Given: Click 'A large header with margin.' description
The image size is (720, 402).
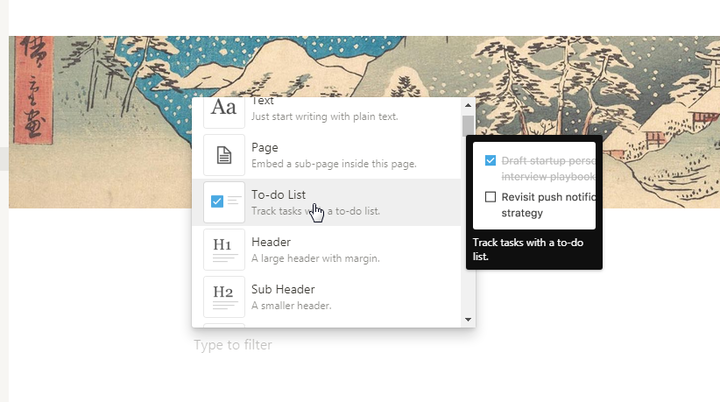Looking at the screenshot, I should click(315, 258).
